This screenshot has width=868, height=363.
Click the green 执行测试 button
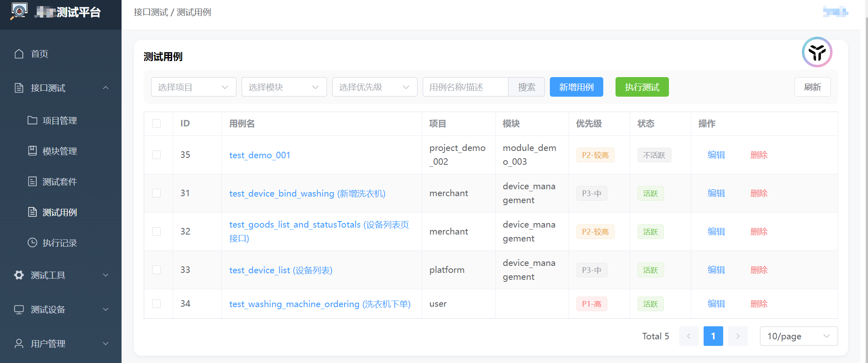642,87
